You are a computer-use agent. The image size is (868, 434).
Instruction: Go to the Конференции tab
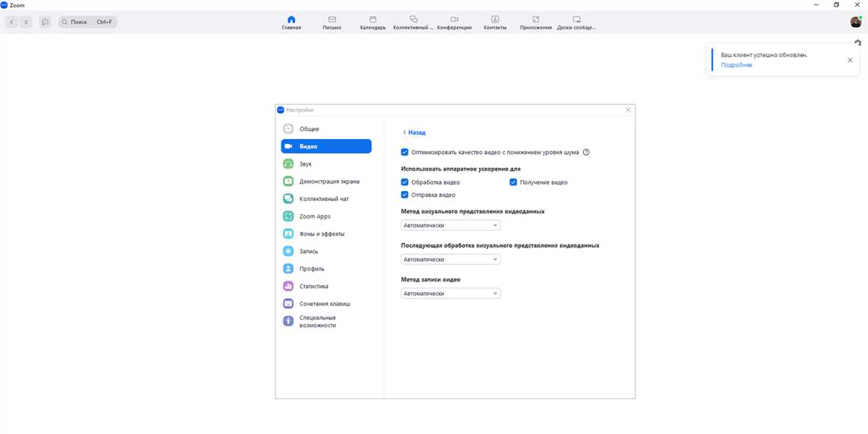454,22
